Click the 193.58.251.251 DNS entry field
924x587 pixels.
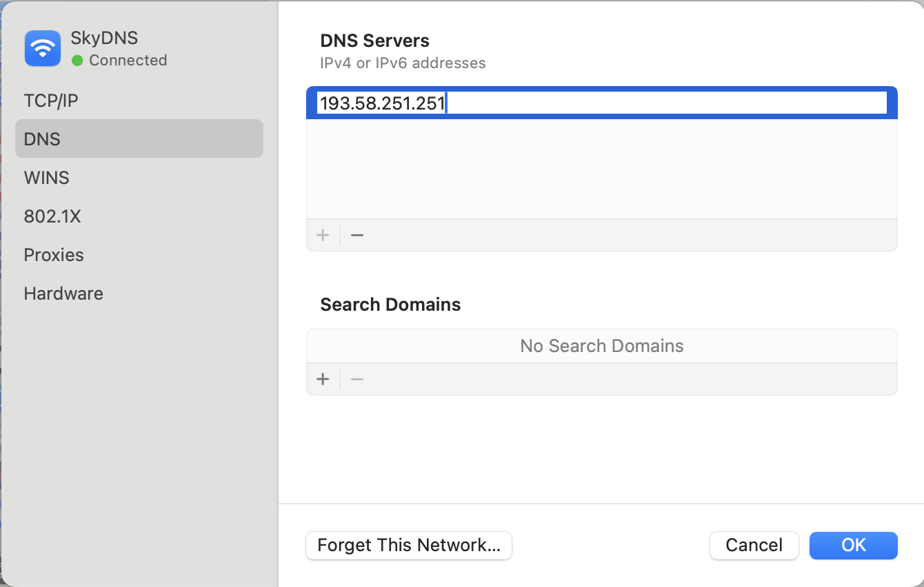(600, 103)
